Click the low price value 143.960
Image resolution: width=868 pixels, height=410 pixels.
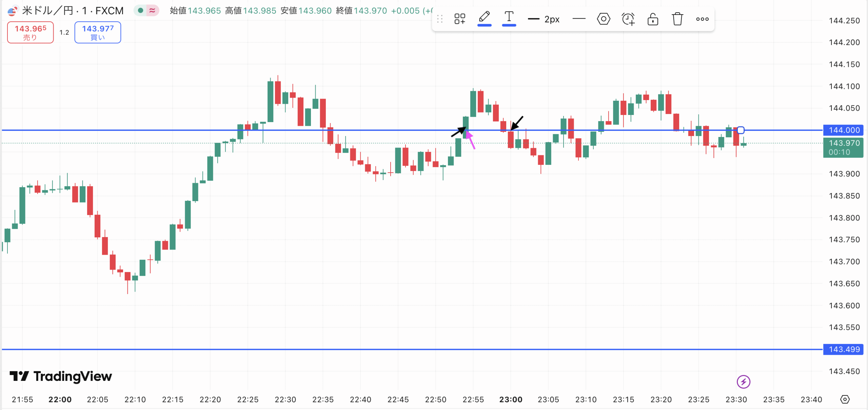coord(315,11)
